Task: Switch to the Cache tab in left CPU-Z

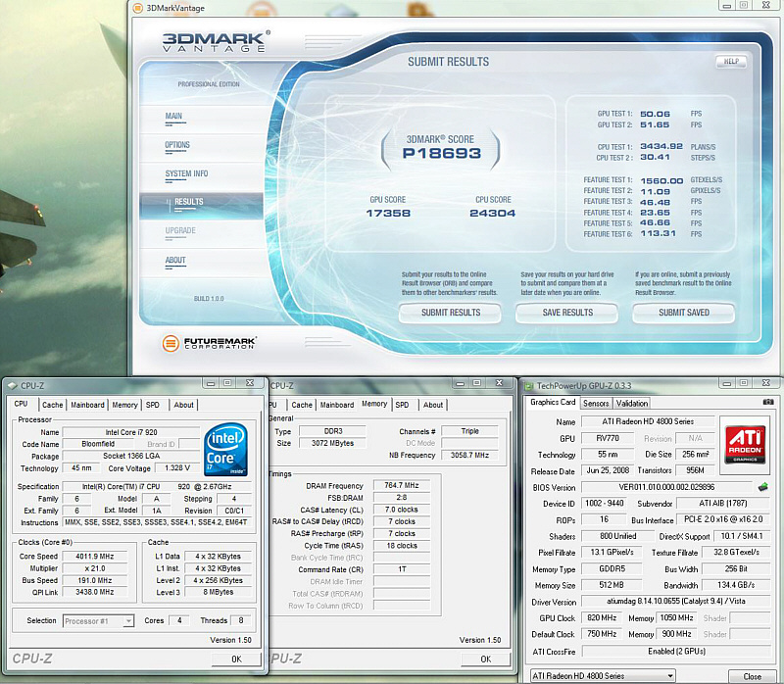Action: (x=53, y=405)
